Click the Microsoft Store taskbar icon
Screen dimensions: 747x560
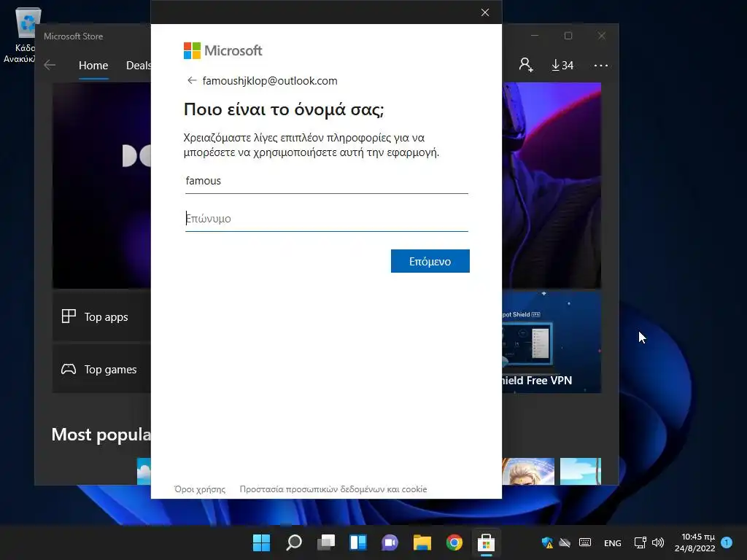coord(486,542)
